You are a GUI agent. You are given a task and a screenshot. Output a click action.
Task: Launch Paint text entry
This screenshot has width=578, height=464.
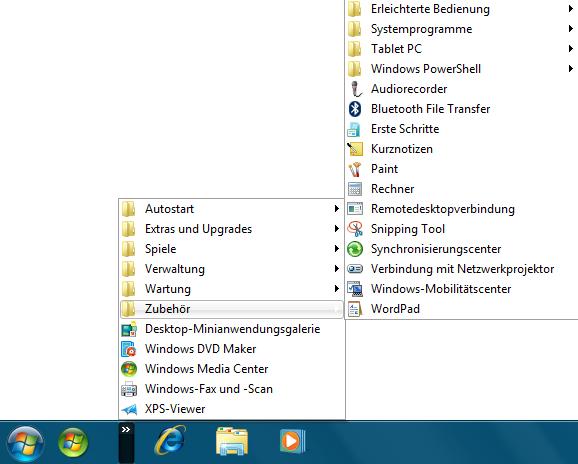pos(384,169)
